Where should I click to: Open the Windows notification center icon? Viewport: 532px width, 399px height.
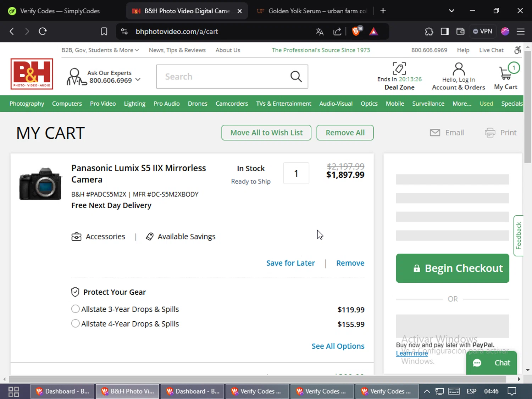tap(512, 391)
